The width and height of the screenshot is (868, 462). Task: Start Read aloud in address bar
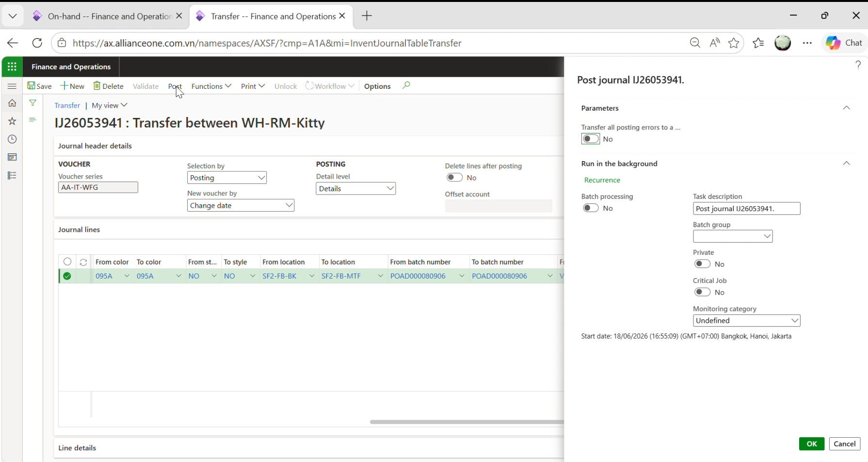pyautogui.click(x=714, y=43)
